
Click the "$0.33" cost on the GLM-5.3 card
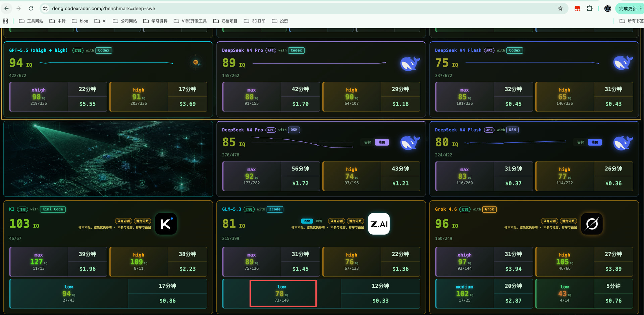pyautogui.click(x=380, y=301)
